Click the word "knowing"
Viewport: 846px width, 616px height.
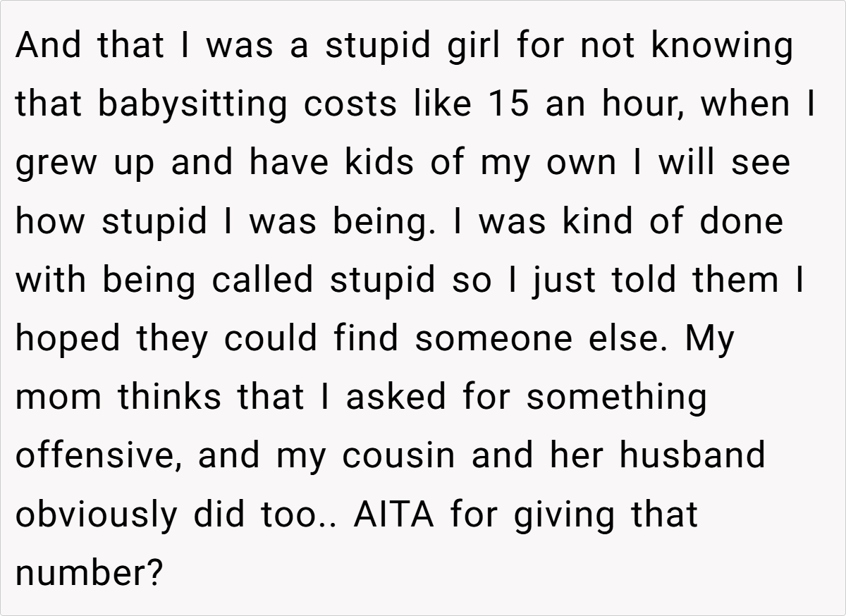(x=721, y=47)
